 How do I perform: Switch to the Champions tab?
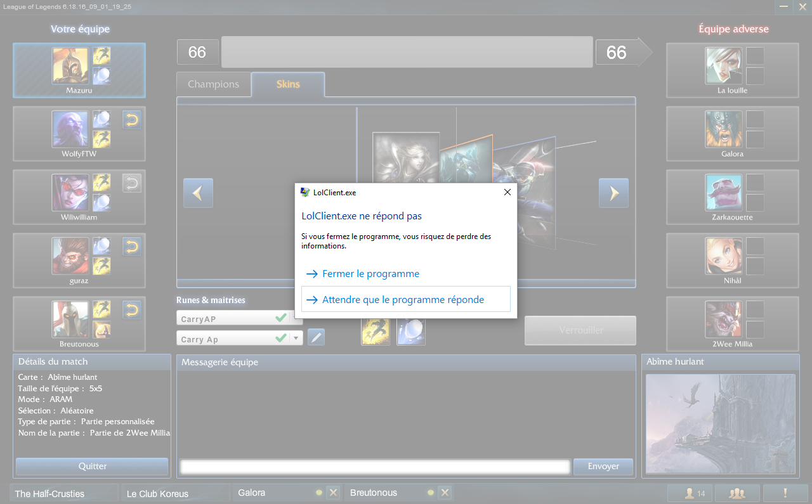coord(213,84)
